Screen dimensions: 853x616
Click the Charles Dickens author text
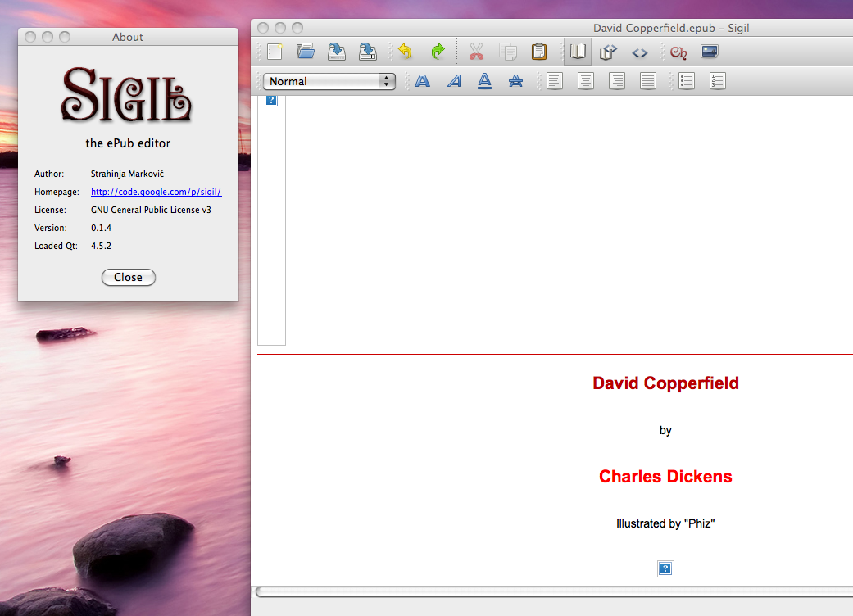point(665,477)
